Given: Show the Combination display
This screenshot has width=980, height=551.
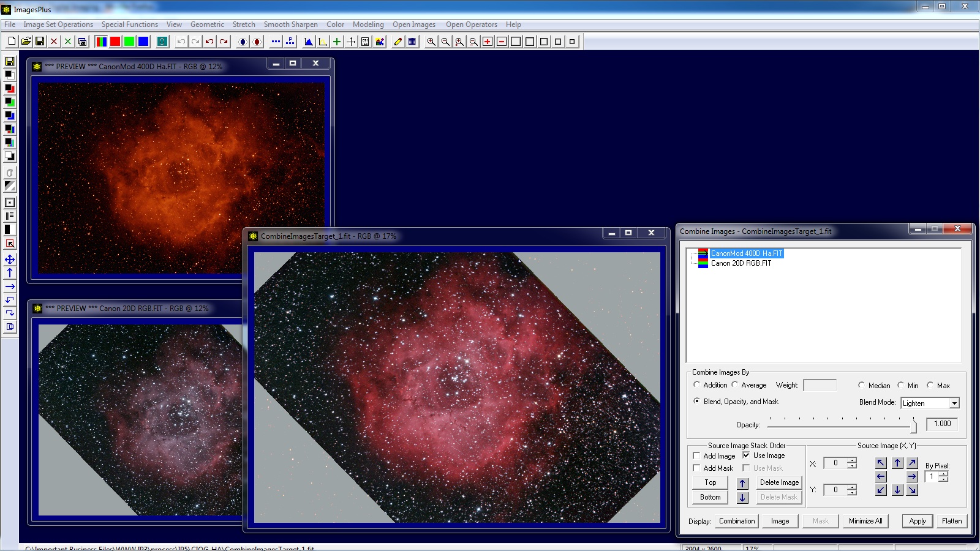Looking at the screenshot, I should click(737, 521).
